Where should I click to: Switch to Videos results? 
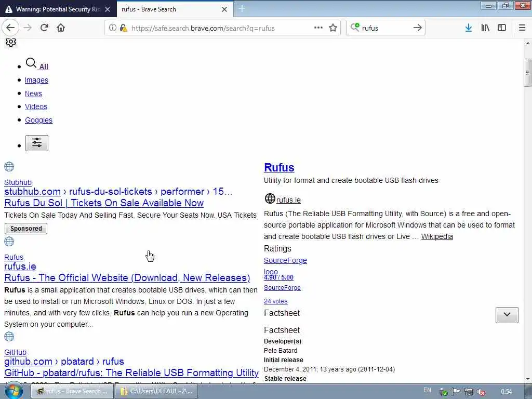point(36,107)
